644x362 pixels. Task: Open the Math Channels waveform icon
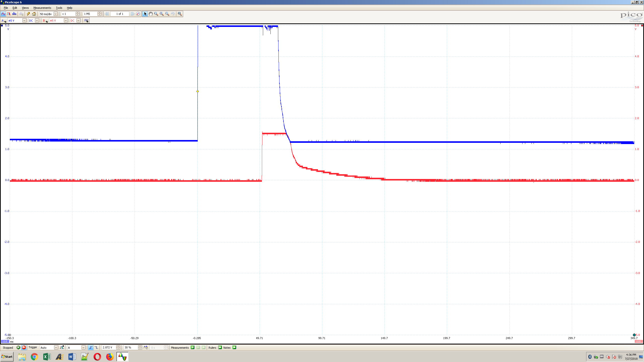click(x=86, y=20)
